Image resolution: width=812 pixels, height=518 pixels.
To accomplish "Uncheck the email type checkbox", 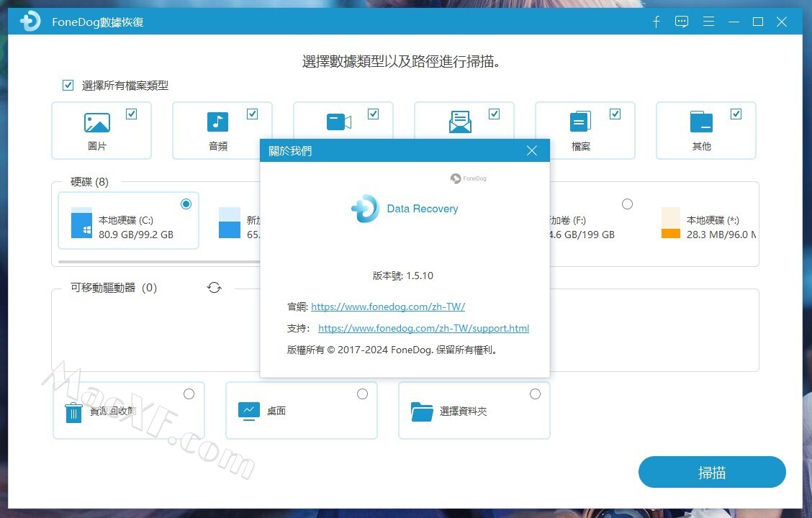I will [x=494, y=114].
